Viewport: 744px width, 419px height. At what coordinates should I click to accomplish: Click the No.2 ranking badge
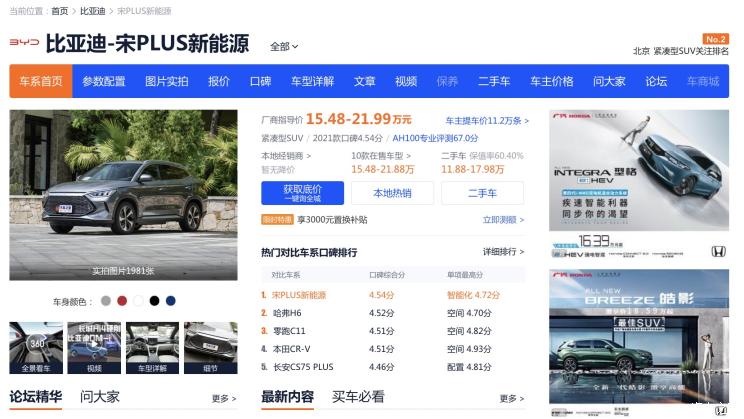coord(715,38)
